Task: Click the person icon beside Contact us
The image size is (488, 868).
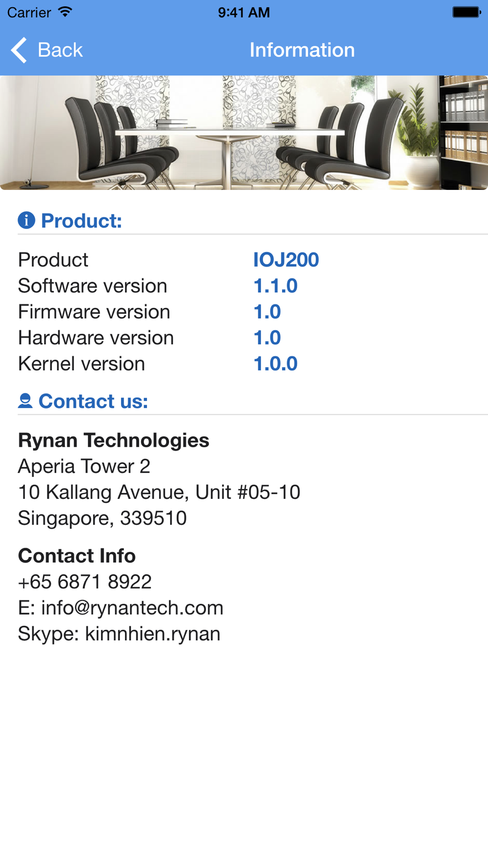Action: click(x=25, y=401)
